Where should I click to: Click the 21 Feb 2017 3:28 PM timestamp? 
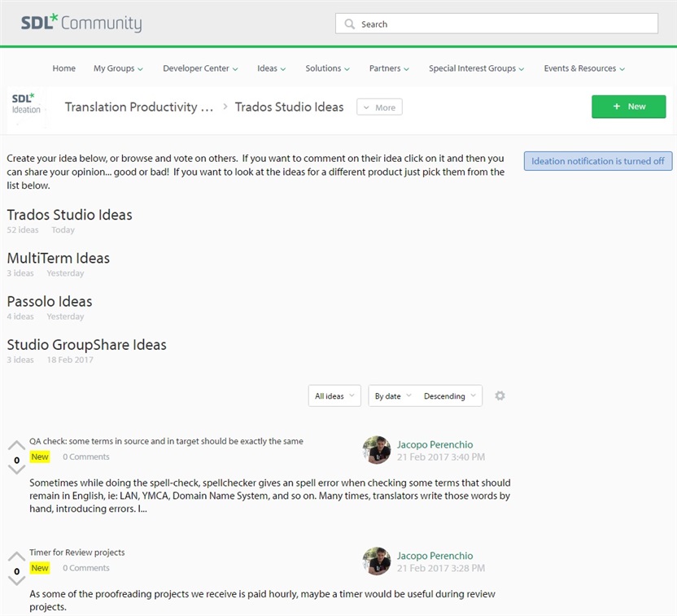pyautogui.click(x=441, y=568)
